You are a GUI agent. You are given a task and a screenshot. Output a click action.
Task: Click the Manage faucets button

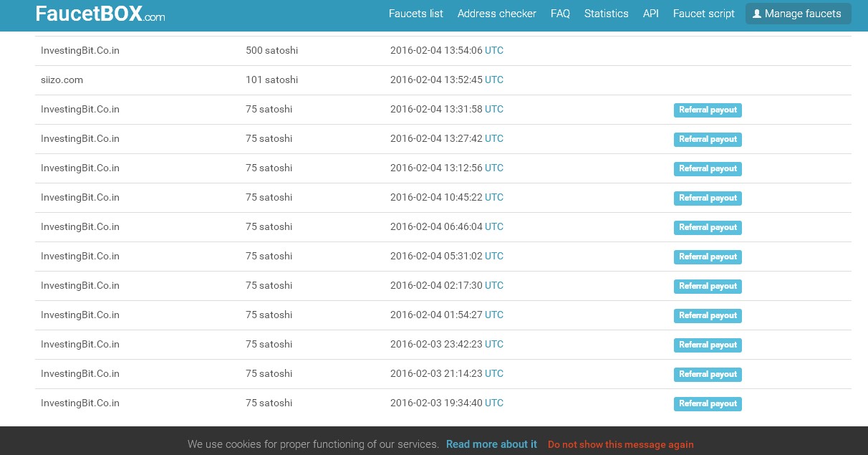click(x=799, y=14)
